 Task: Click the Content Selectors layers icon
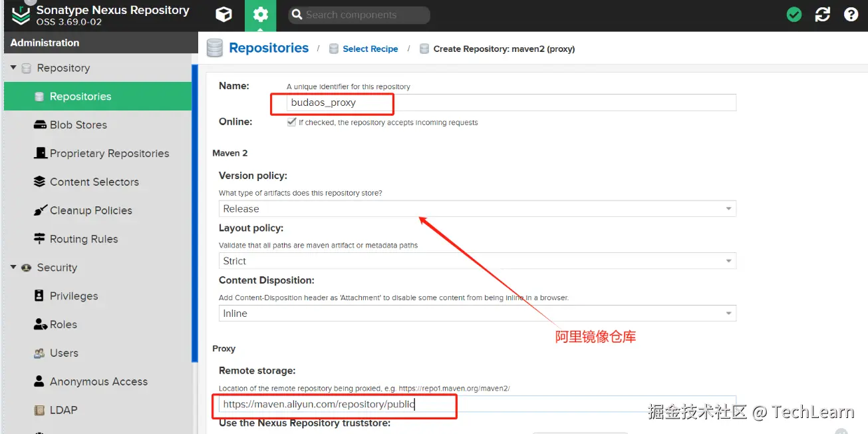(x=39, y=182)
